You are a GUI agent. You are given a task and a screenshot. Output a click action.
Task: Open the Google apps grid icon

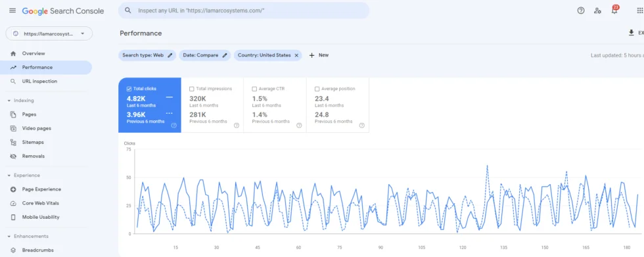click(639, 11)
